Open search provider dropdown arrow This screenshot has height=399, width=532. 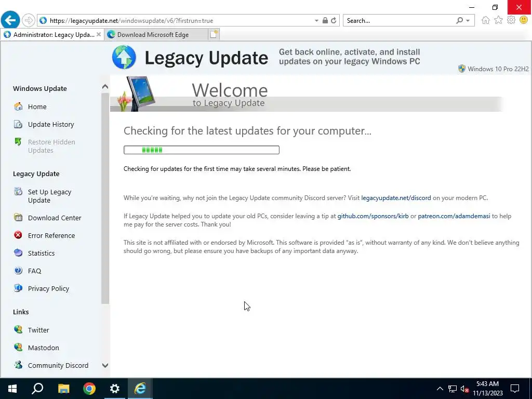(468, 21)
